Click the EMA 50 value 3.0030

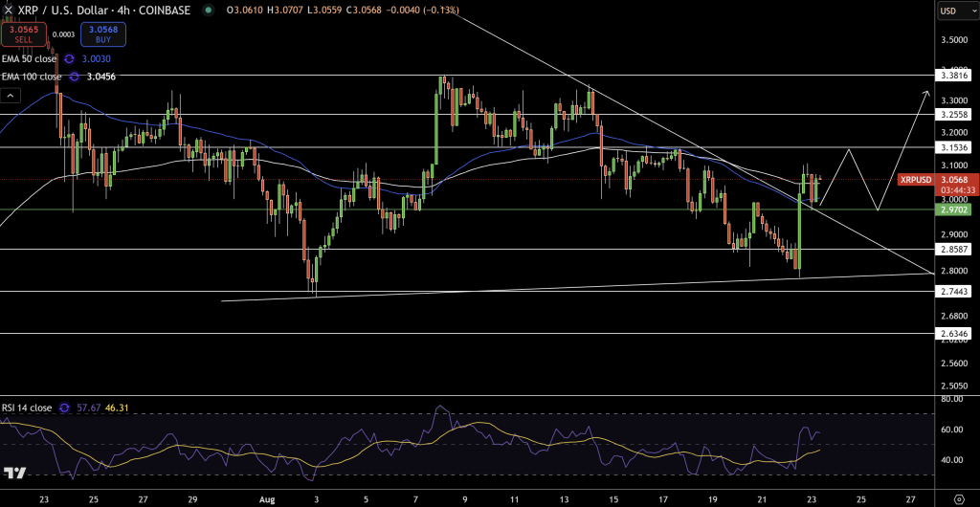point(97,58)
